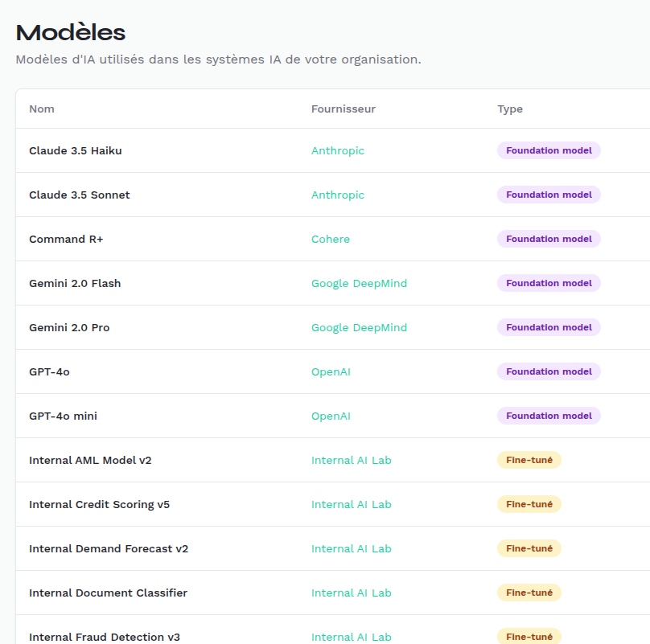Screen dimensions: 650x644
Task: Click the Type column header
Action: click(x=510, y=109)
